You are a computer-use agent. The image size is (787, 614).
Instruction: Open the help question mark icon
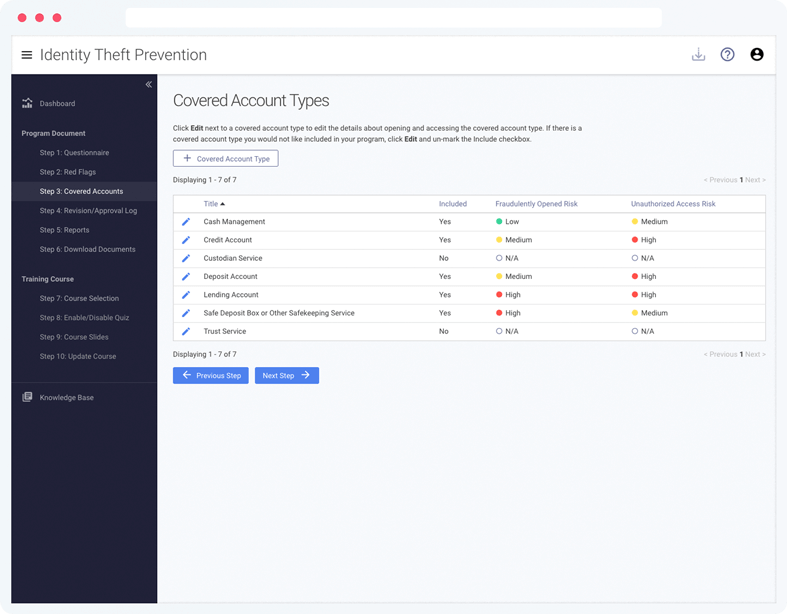pos(727,54)
